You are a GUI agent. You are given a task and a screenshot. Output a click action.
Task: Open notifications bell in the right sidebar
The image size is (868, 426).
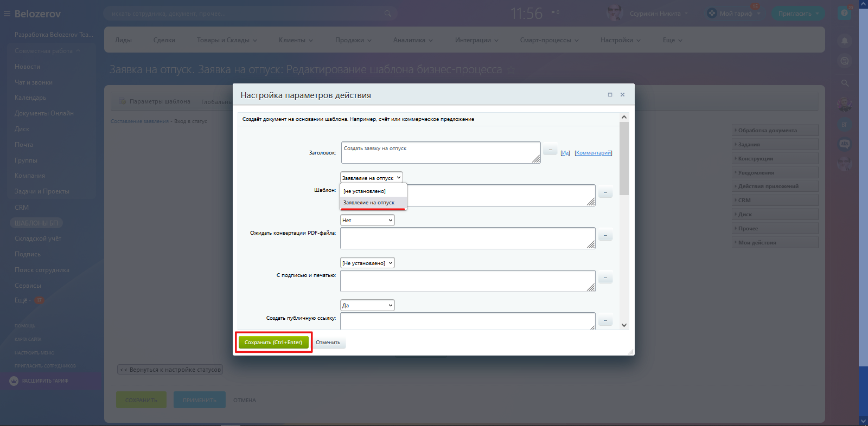[x=845, y=41]
